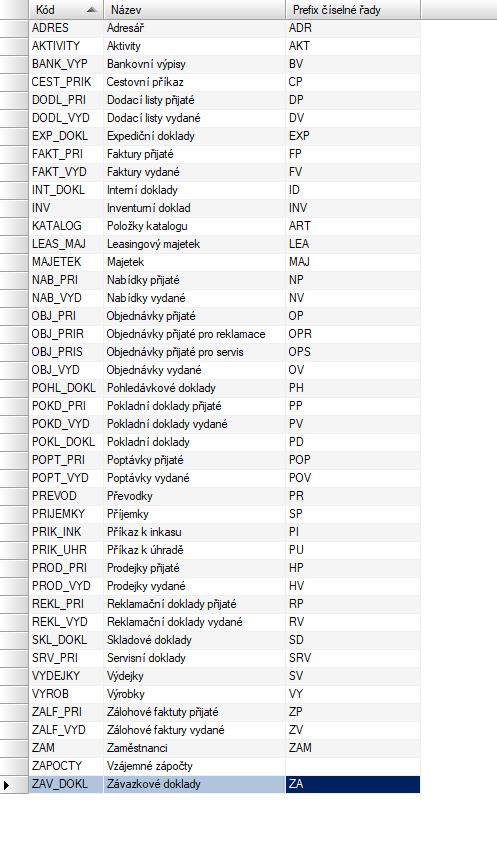Select the Faktury přijaté row
The width and height of the screenshot is (497, 852).
(225, 154)
